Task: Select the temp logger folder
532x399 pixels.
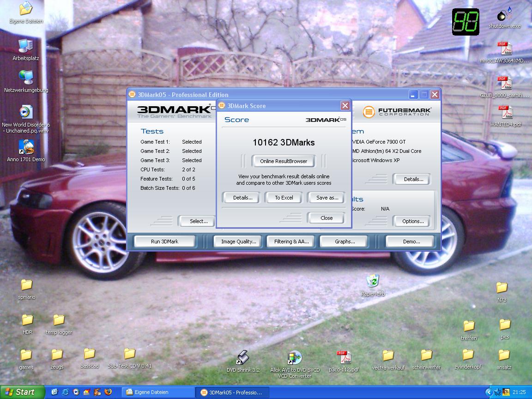Action: (x=59, y=324)
